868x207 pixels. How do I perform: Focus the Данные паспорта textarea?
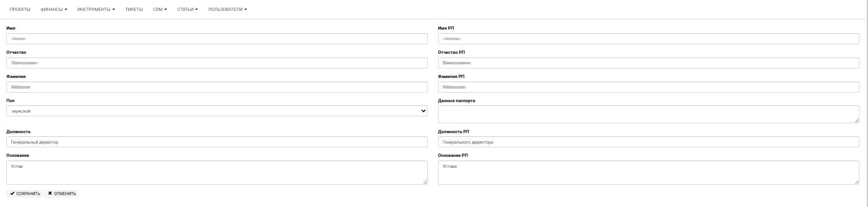648,114
